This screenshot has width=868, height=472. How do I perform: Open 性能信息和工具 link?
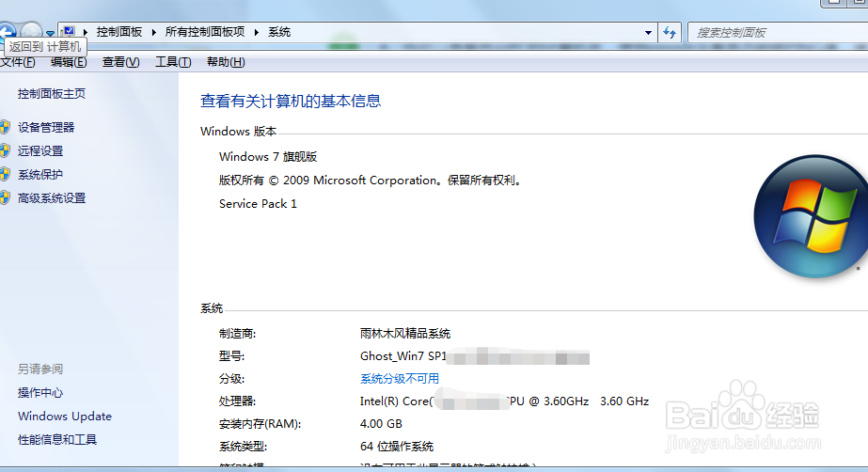pos(57,439)
